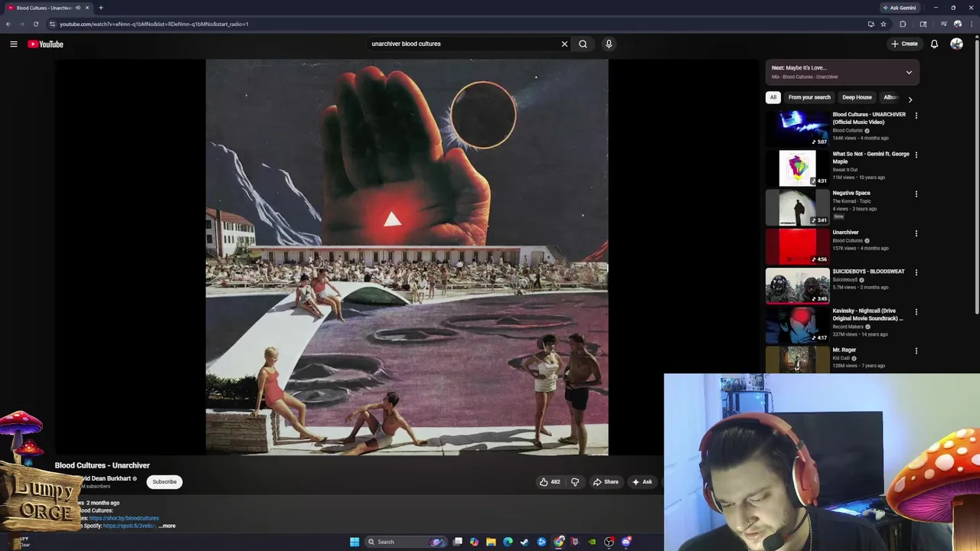Click video title Blood Cultures - Unarchiver
This screenshot has height=551, width=980.
pyautogui.click(x=102, y=465)
